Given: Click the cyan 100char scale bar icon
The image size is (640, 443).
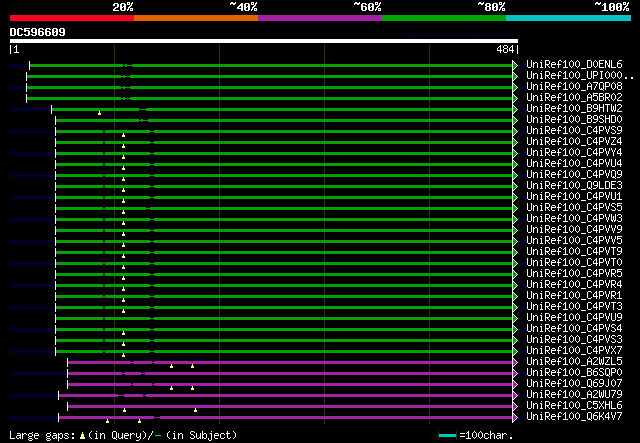Looking at the screenshot, I should coord(447,436).
